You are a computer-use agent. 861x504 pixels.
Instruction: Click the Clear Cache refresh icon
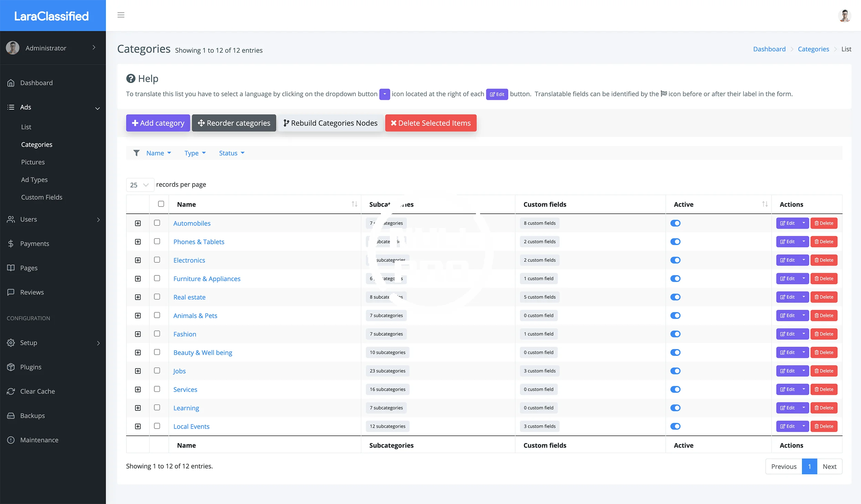pos(11,391)
